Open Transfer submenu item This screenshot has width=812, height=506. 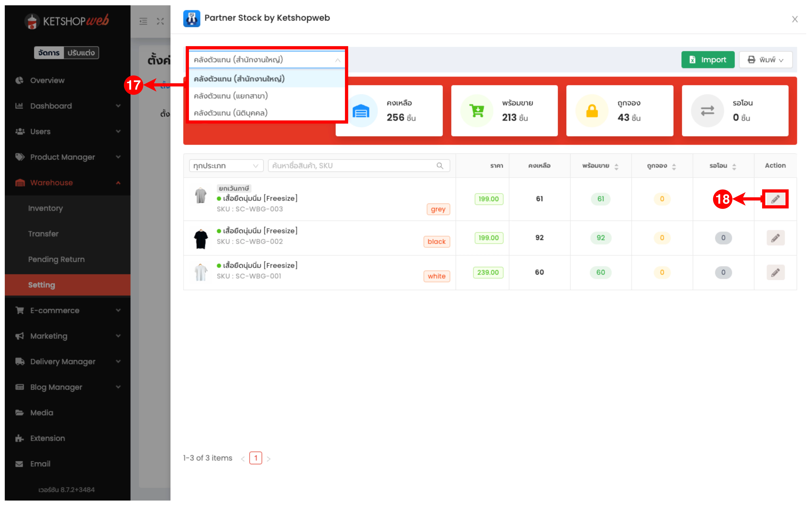43,234
